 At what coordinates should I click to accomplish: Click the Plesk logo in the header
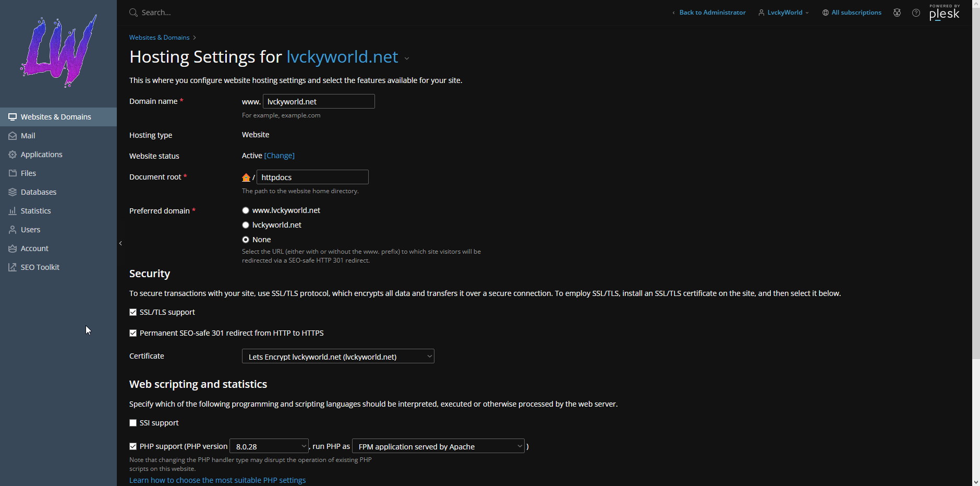click(944, 13)
